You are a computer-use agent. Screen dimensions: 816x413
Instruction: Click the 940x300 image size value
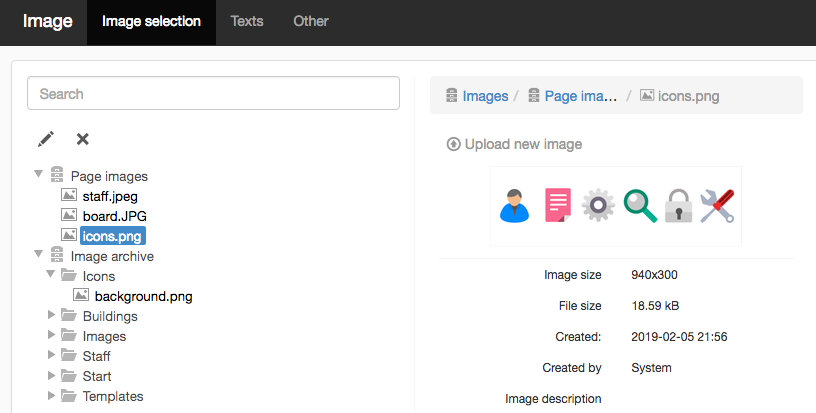pos(654,275)
